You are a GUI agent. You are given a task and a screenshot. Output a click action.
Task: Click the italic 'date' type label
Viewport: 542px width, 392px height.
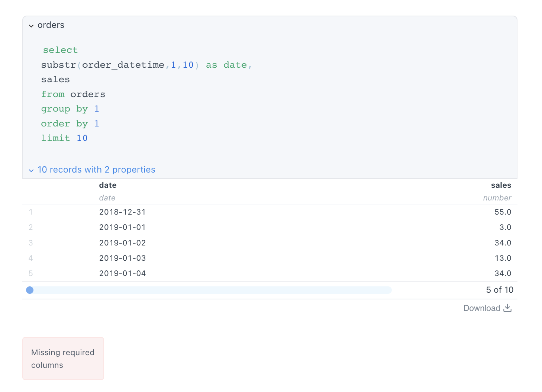[107, 198]
